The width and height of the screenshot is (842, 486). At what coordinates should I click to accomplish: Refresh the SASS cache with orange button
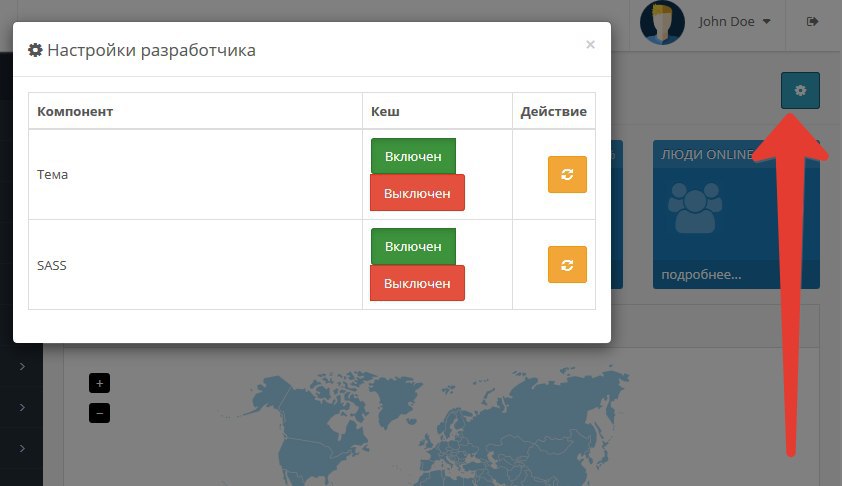pyautogui.click(x=567, y=264)
